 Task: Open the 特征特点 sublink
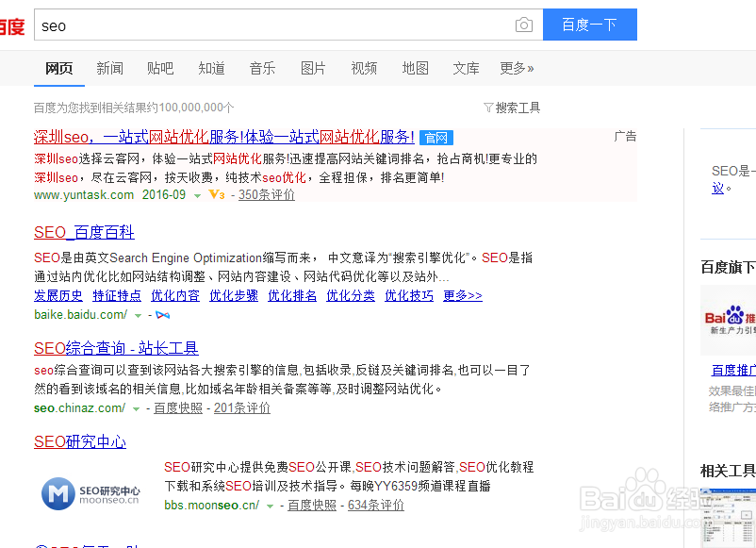point(117,296)
